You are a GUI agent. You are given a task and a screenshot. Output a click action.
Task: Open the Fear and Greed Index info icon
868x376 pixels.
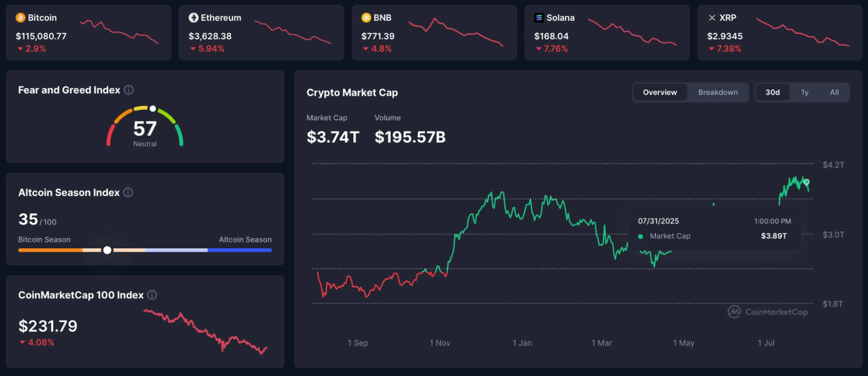[129, 90]
